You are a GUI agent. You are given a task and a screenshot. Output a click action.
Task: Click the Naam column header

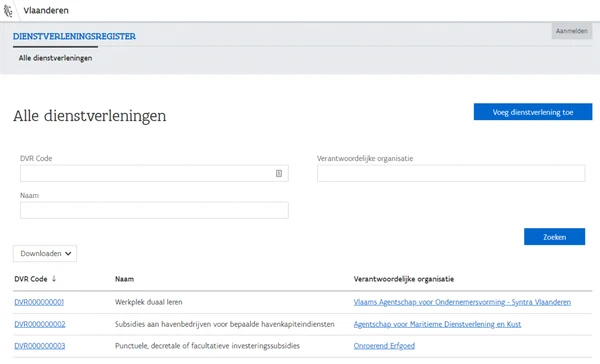124,279
